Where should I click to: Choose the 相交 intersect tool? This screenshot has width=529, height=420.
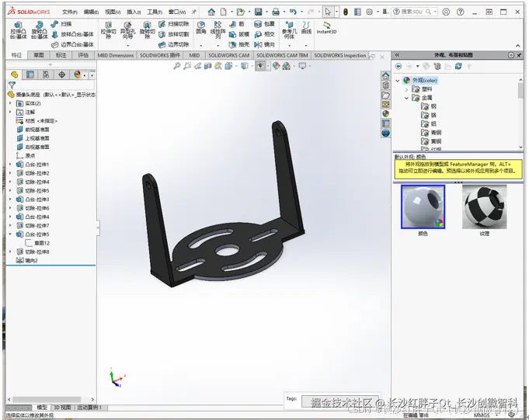tap(264, 34)
